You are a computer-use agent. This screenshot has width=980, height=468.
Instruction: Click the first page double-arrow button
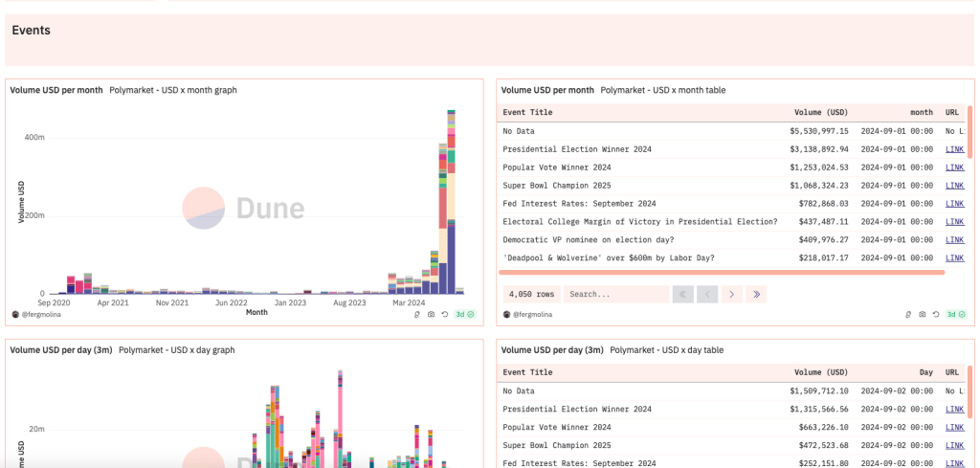click(x=683, y=295)
